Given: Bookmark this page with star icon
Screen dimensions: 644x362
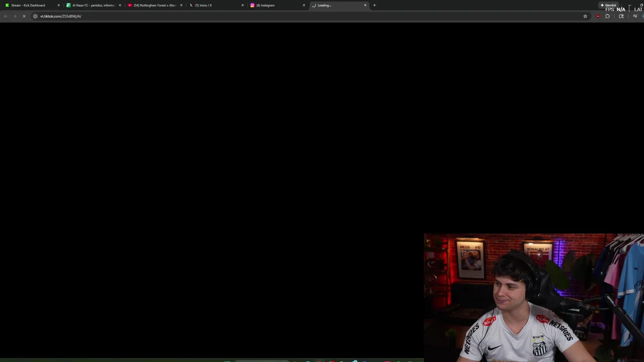Looking at the screenshot, I should tap(585, 16).
